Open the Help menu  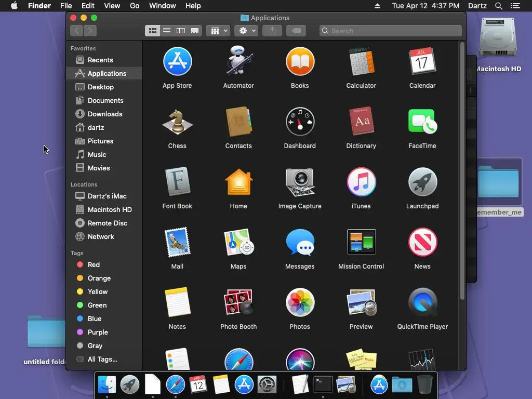[x=193, y=6]
